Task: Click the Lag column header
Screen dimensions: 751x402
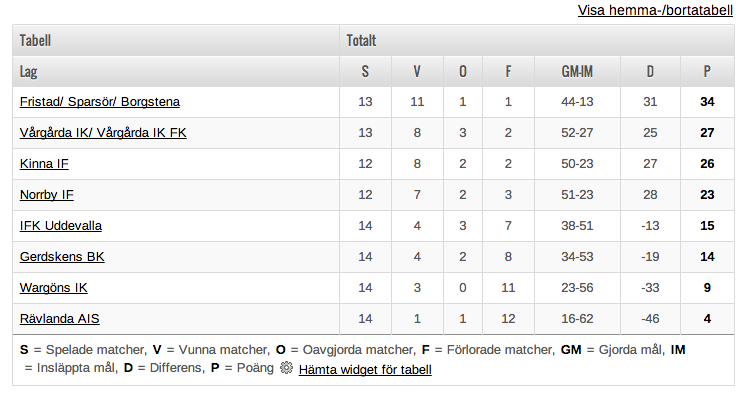Action: pos(176,71)
